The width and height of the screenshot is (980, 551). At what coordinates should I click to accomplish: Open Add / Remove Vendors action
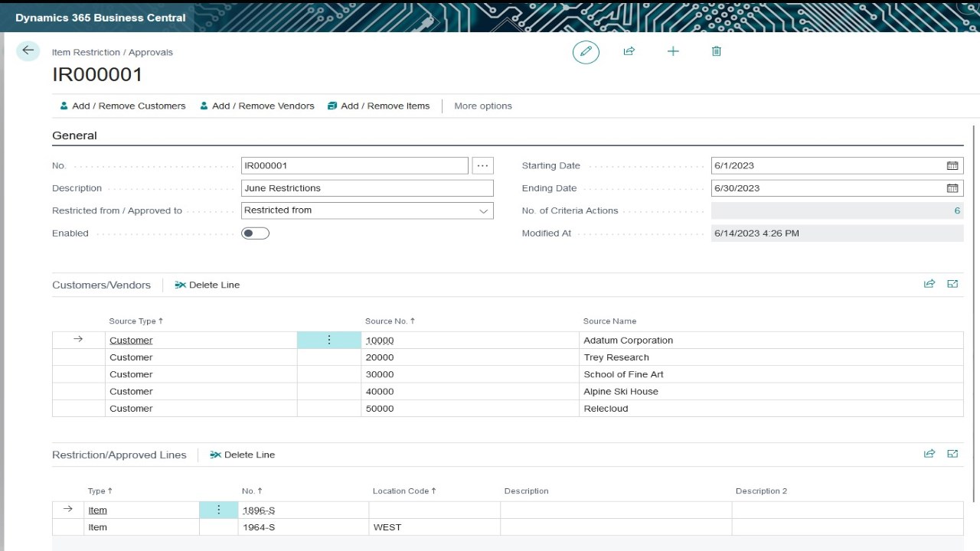pos(257,106)
